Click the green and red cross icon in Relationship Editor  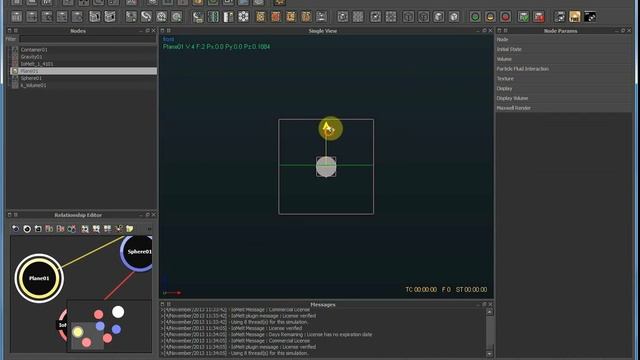(71, 229)
